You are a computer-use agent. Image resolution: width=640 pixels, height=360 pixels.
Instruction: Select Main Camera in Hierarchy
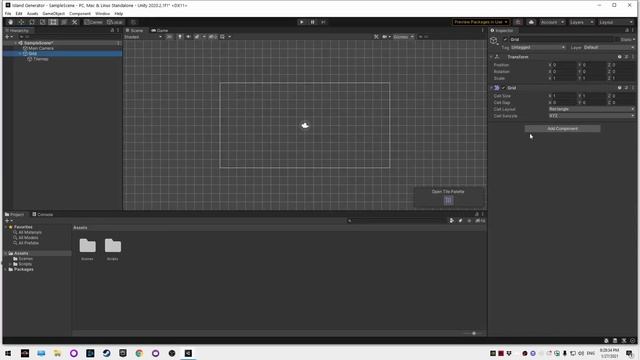coord(41,48)
